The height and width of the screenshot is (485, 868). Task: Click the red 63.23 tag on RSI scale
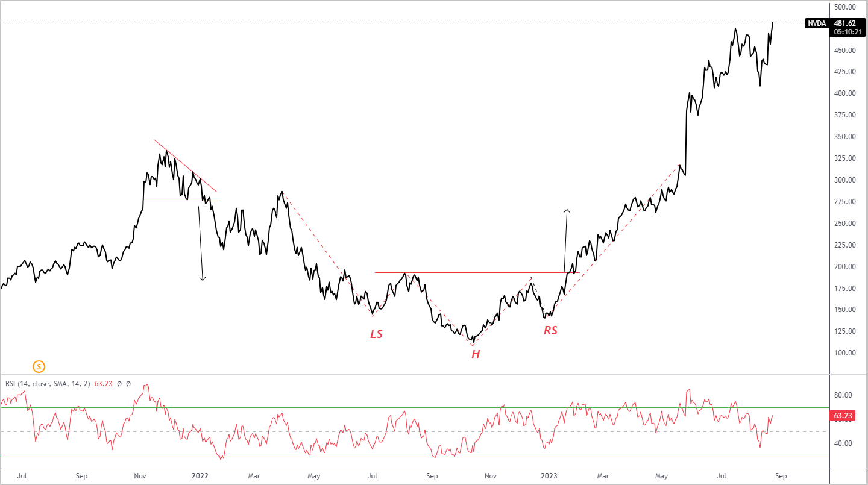click(842, 416)
